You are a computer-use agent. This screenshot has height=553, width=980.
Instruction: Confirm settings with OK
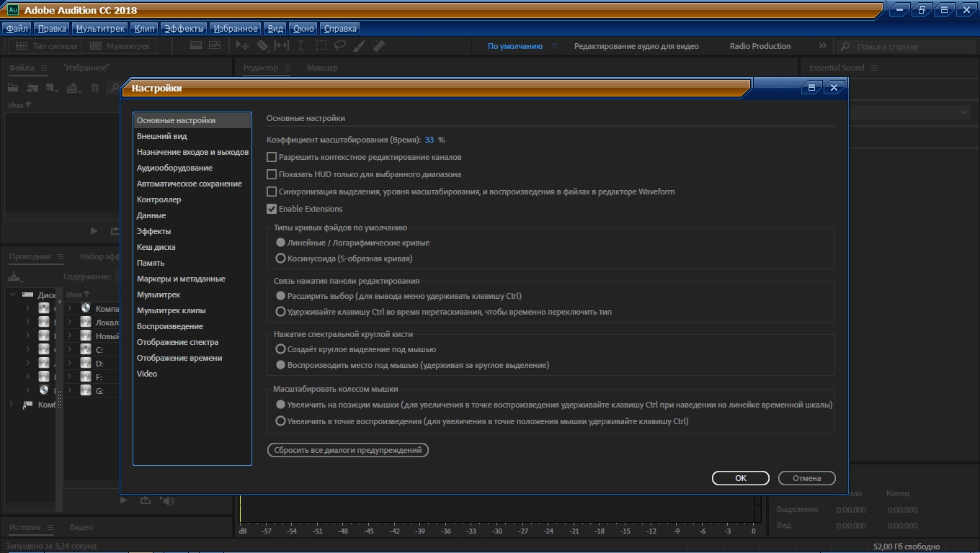tap(741, 478)
